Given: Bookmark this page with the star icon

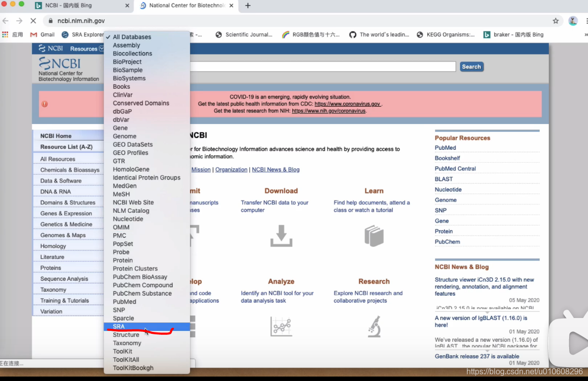Looking at the screenshot, I should [x=555, y=21].
